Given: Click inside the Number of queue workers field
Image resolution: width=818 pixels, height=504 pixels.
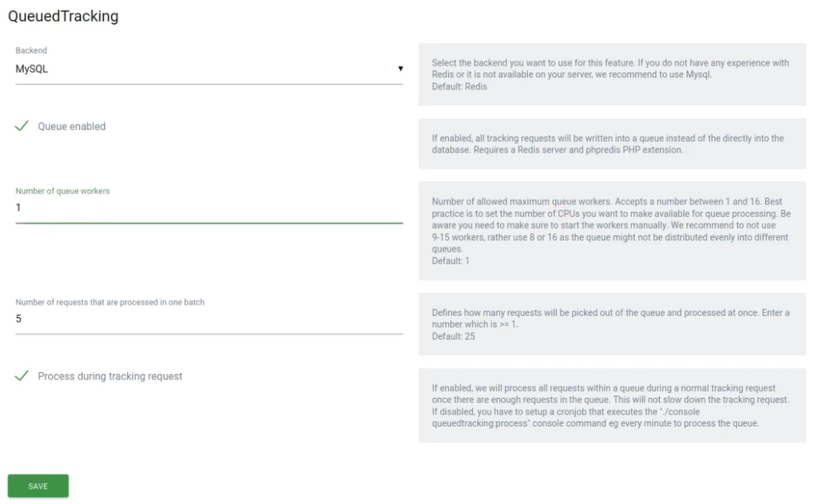Looking at the screenshot, I should click(208, 207).
